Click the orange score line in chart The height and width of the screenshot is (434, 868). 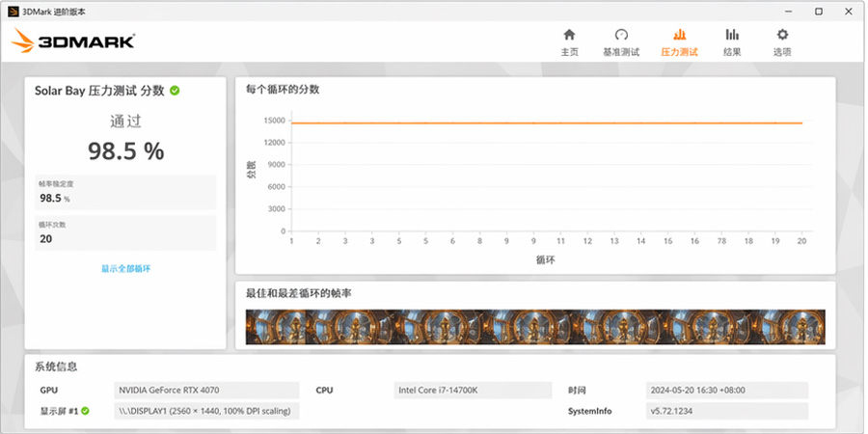pos(547,122)
